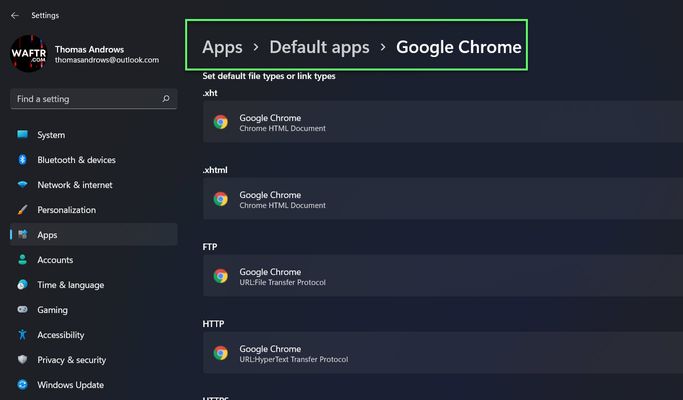Click "Set default file types or link types"
This screenshot has height=400, width=683.
click(x=269, y=76)
